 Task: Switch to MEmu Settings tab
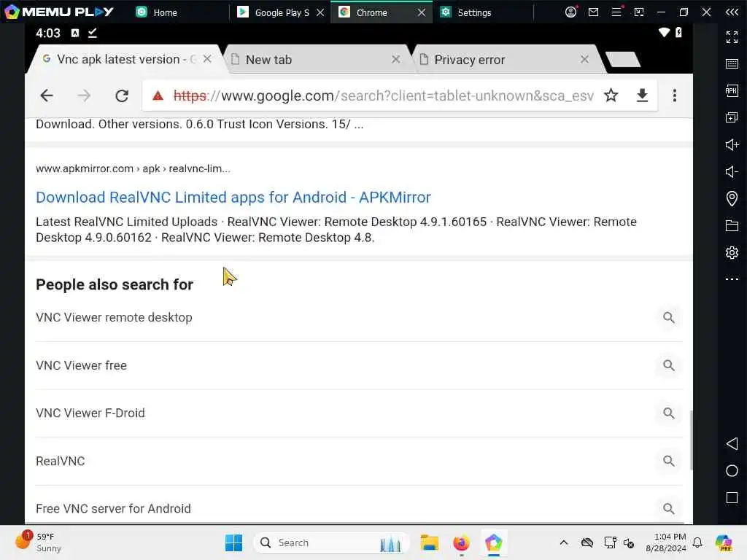(474, 12)
